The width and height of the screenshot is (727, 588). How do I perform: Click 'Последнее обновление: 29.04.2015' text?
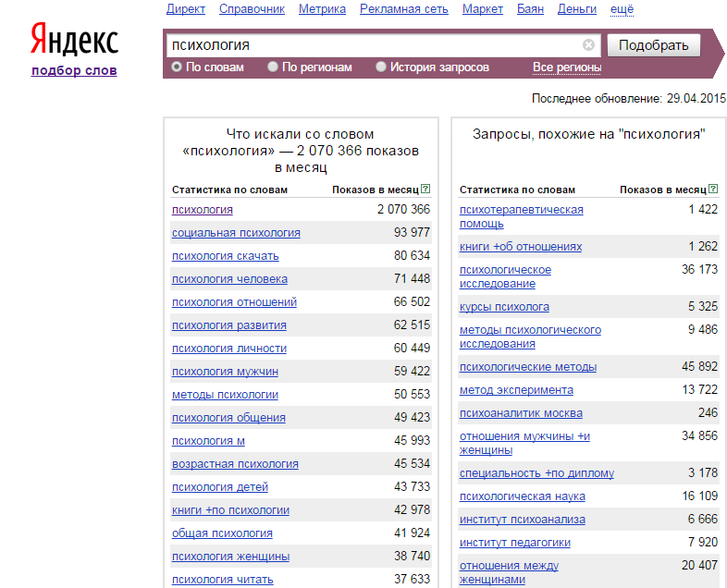(x=629, y=99)
